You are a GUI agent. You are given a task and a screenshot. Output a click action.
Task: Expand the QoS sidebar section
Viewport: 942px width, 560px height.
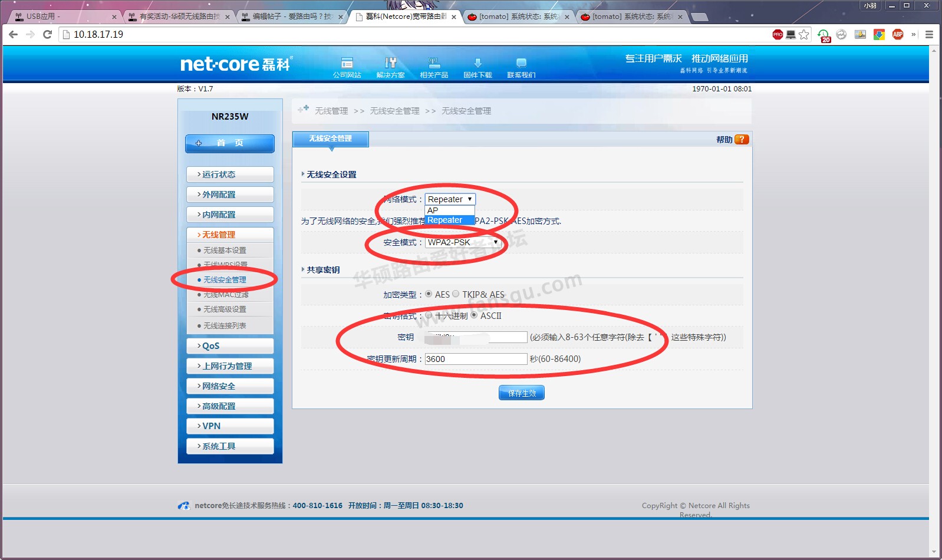230,346
